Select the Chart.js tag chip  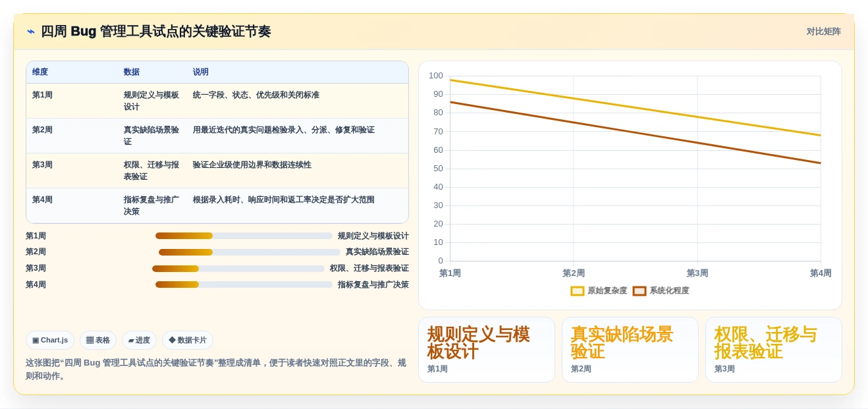point(50,340)
